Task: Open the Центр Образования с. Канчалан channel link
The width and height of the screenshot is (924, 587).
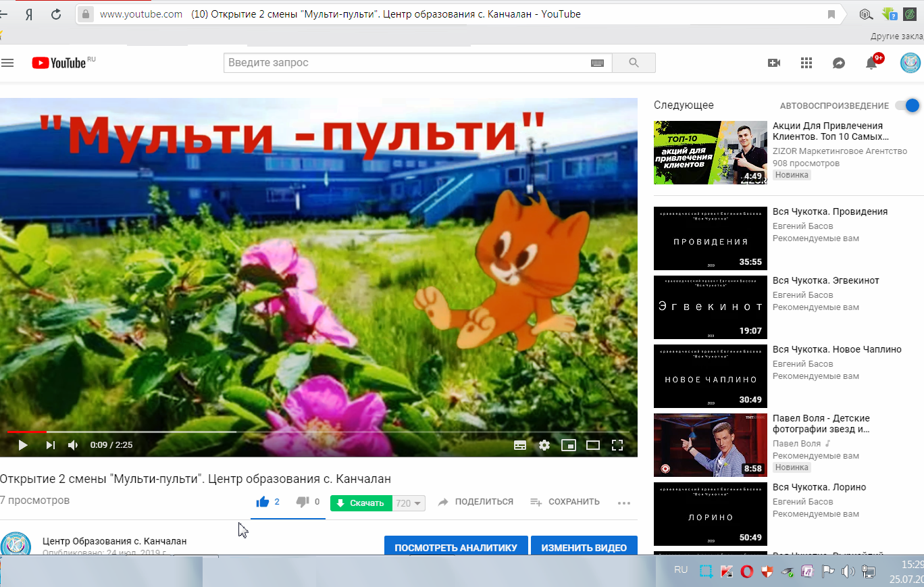Action: coord(115,541)
